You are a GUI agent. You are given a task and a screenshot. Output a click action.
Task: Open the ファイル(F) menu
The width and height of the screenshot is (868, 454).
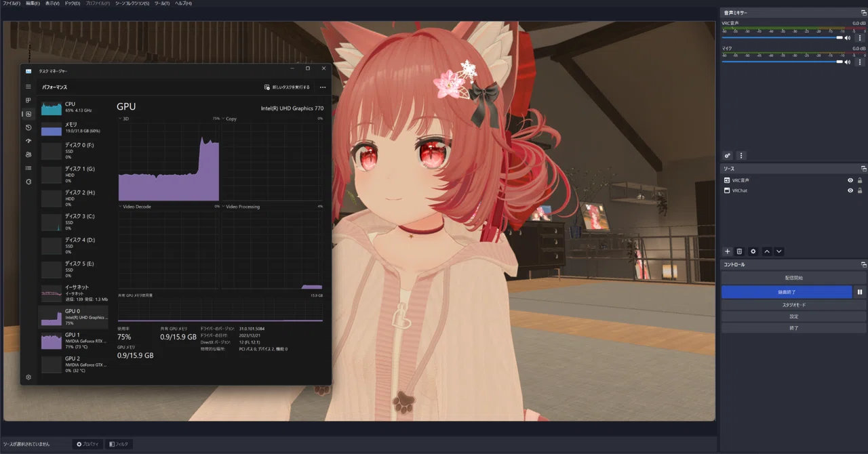12,3
